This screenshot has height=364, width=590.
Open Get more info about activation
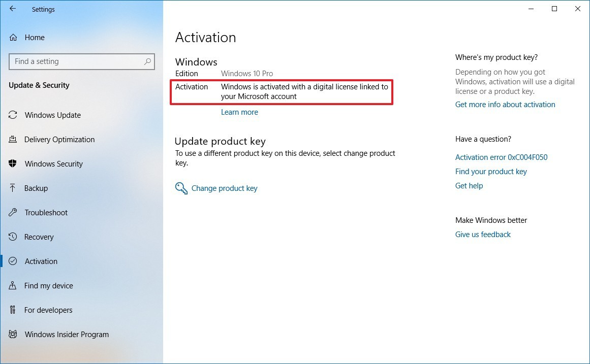point(505,104)
